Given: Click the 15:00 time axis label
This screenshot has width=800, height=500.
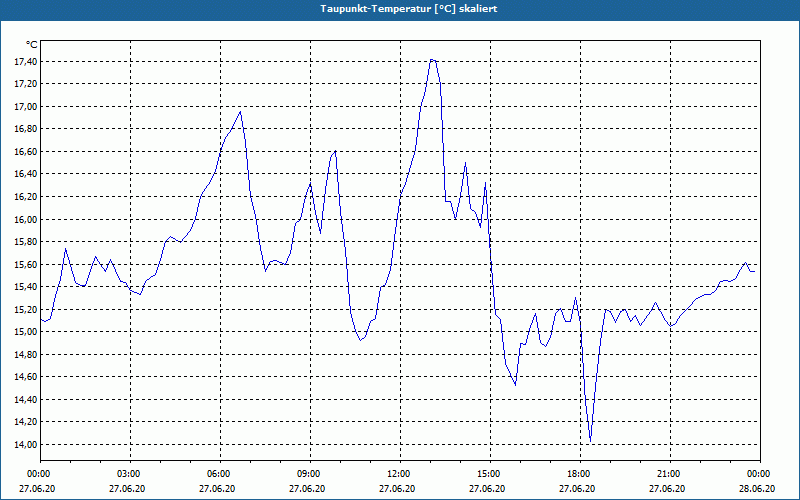Looking at the screenshot, I should tap(490, 474).
